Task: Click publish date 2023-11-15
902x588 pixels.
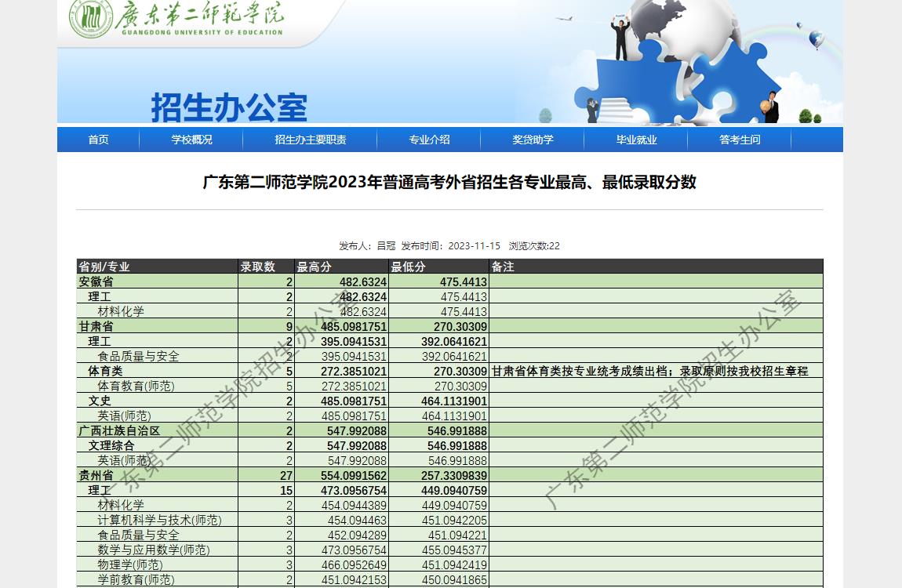Action: click(x=474, y=246)
